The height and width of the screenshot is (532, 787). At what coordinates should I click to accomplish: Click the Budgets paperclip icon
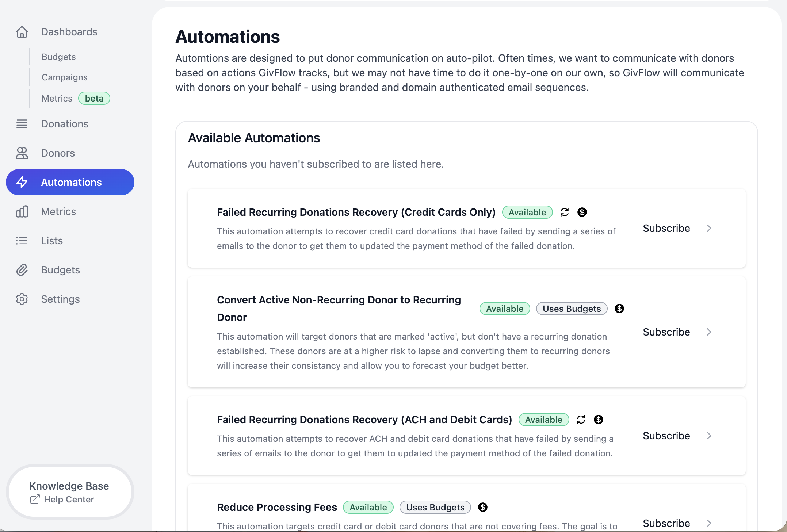[x=22, y=270]
